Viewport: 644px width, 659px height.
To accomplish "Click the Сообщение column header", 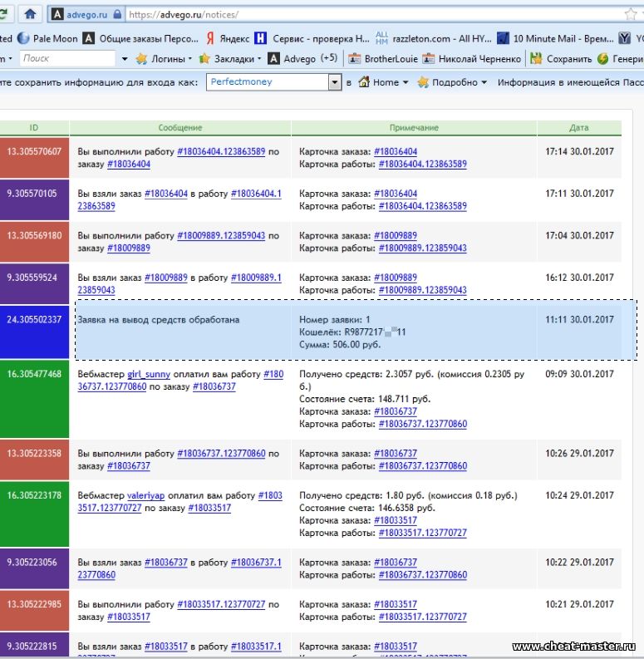I will pos(180,128).
